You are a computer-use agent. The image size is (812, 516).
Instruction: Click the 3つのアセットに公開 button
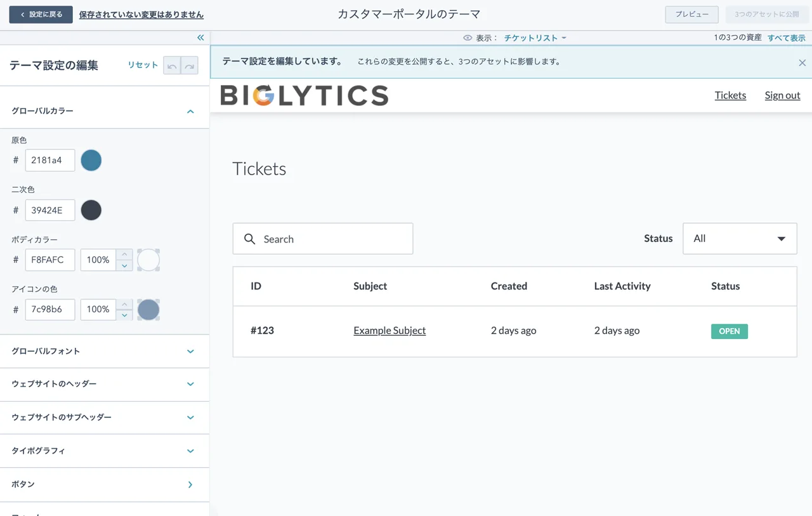[x=767, y=15]
